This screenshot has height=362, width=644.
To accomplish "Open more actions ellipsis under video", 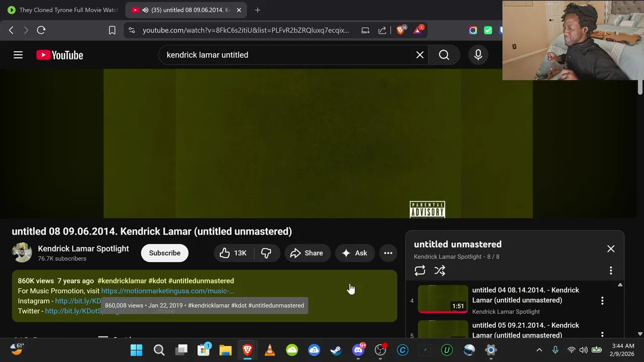I will click(388, 253).
